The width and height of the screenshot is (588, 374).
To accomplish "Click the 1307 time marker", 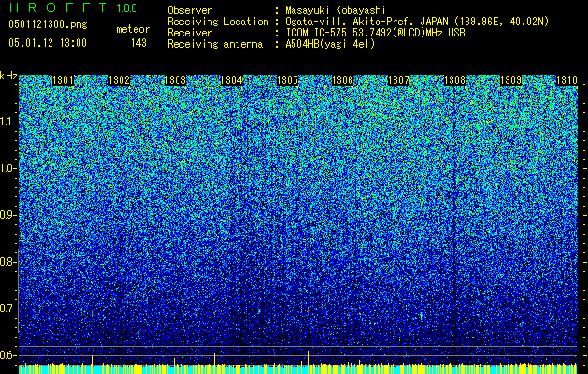I will 398,80.
